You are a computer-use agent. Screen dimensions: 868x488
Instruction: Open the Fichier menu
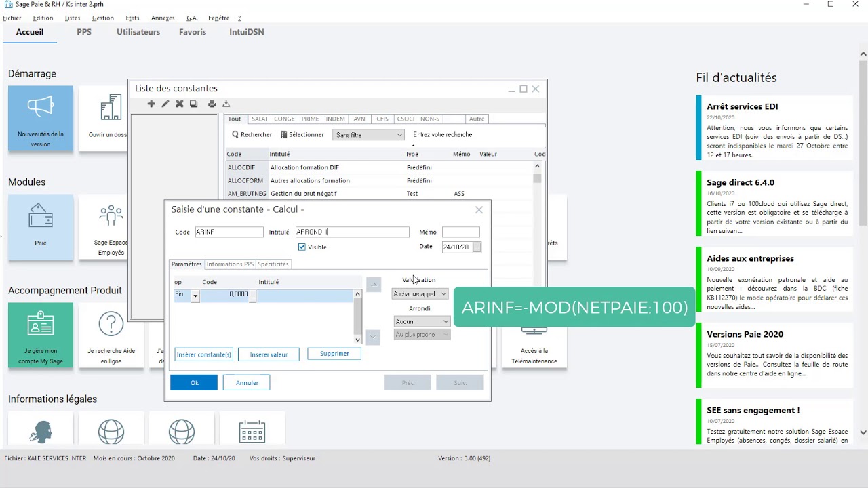pyautogui.click(x=12, y=18)
